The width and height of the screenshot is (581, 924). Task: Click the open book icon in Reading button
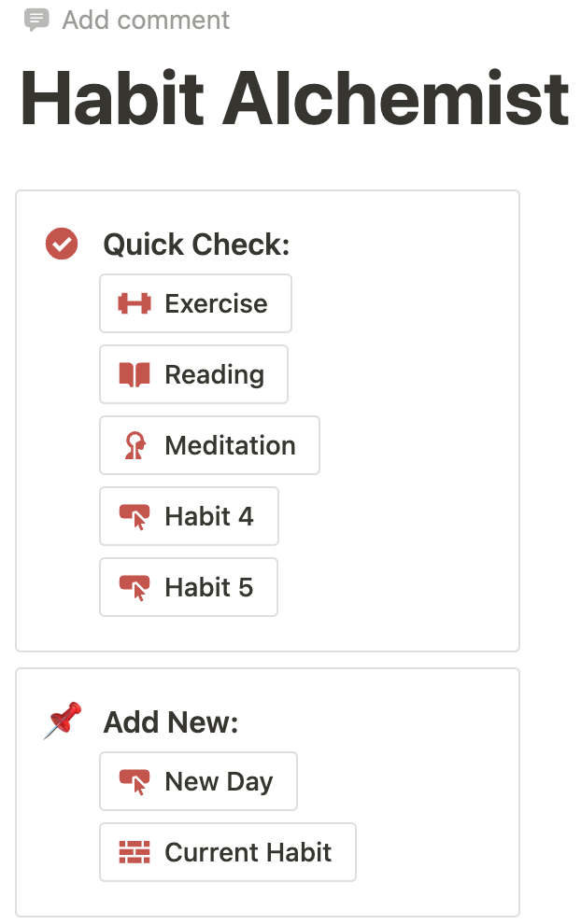135,375
